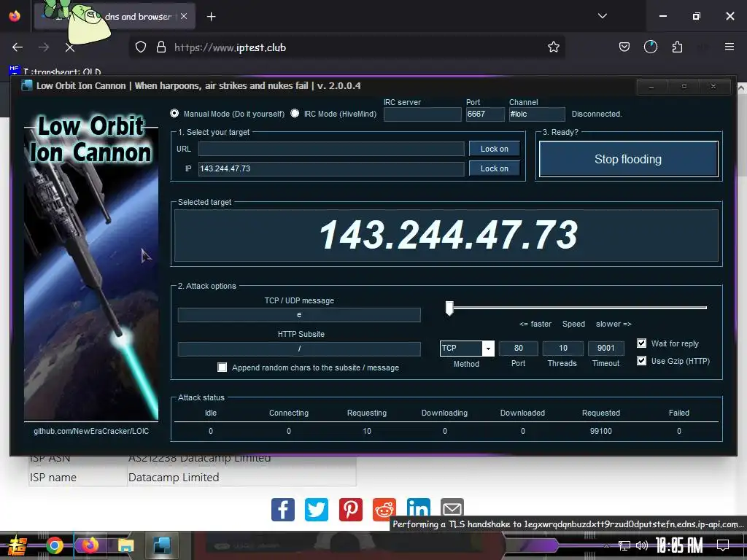Click the IRC Port field showing 6667
The height and width of the screenshot is (560, 747).
tap(484, 114)
